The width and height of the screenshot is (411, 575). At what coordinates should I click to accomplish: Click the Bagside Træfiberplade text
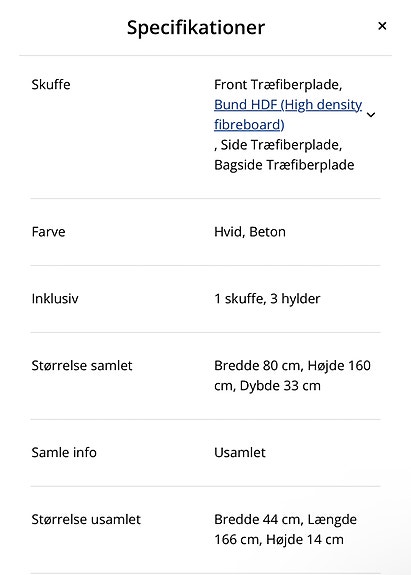pyautogui.click(x=284, y=165)
